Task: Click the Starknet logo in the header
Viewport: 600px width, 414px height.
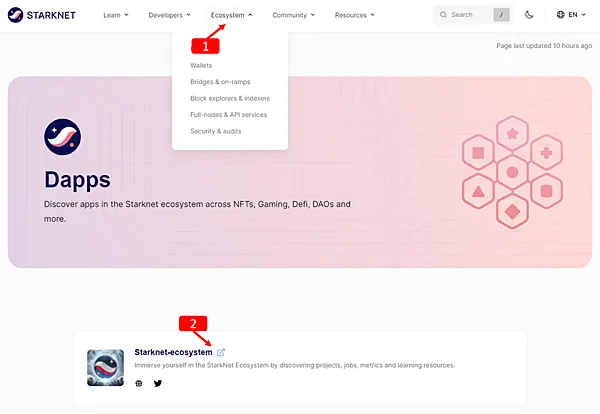Action: (41, 15)
